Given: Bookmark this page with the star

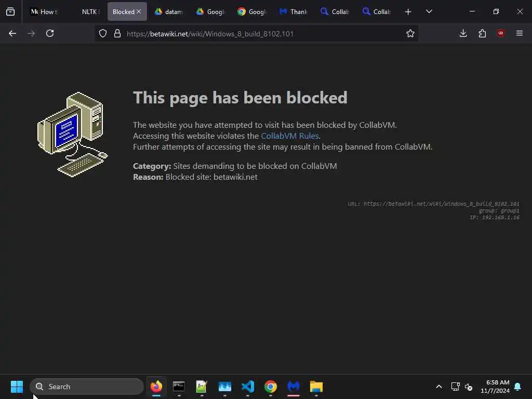Looking at the screenshot, I should click(410, 33).
